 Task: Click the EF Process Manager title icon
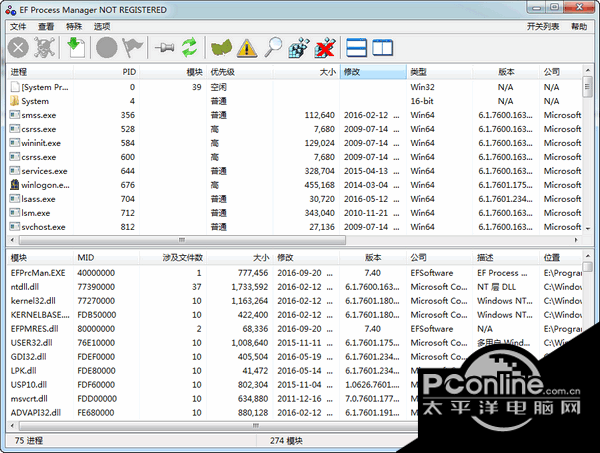(x=10, y=10)
